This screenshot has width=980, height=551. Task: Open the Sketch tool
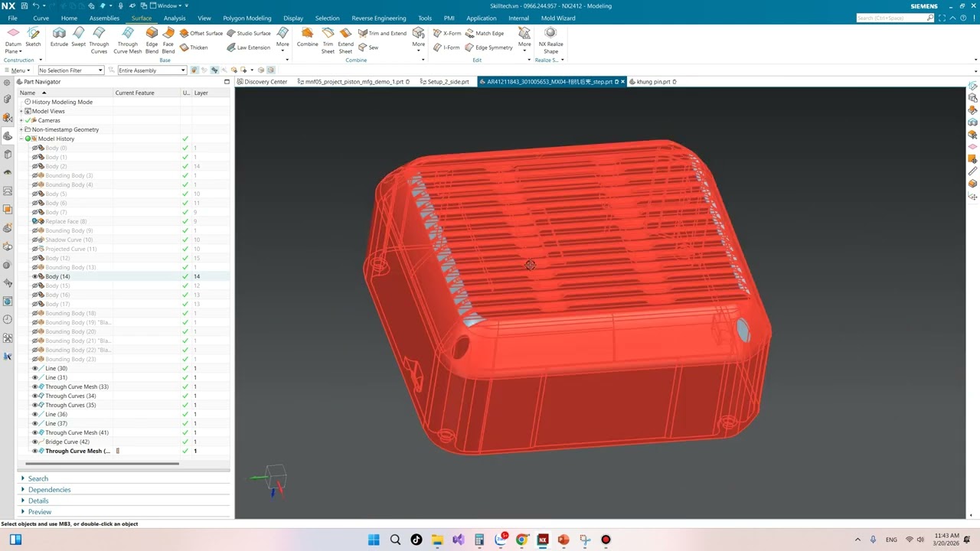tap(33, 37)
